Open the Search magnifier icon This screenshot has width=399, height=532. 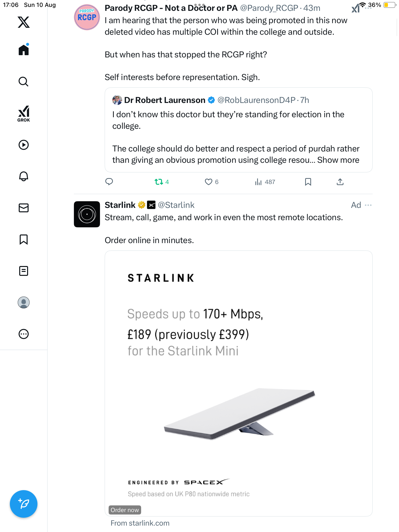(x=24, y=82)
